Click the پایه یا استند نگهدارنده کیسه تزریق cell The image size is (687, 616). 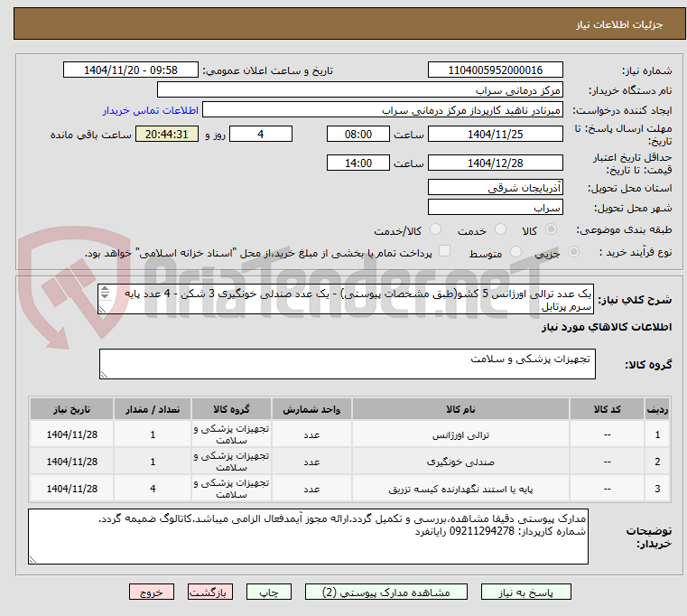click(460, 489)
